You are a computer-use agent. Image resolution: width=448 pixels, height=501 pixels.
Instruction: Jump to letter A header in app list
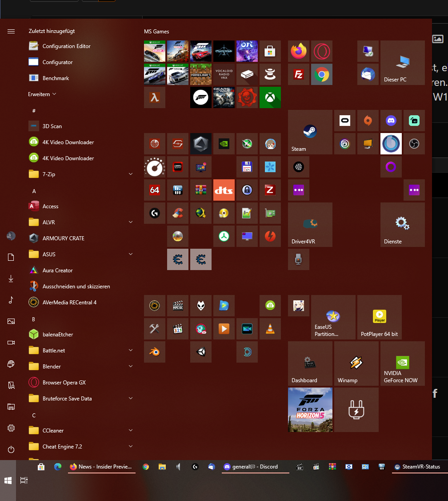click(x=34, y=191)
